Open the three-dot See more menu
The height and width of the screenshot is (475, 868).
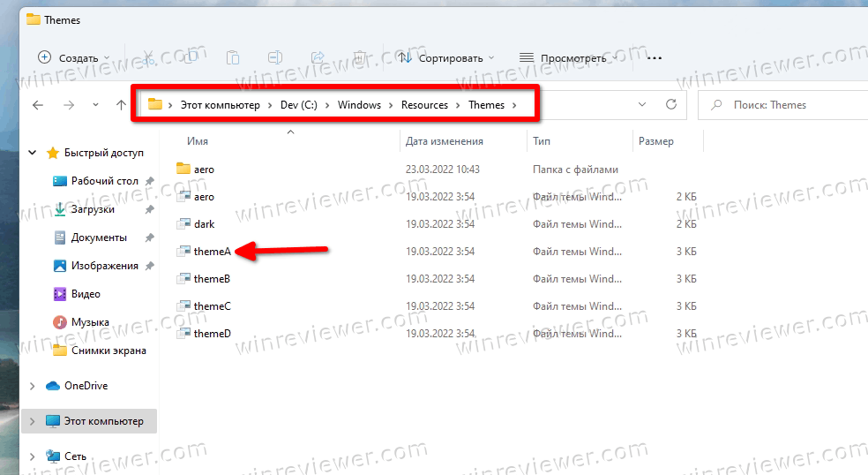coord(655,57)
